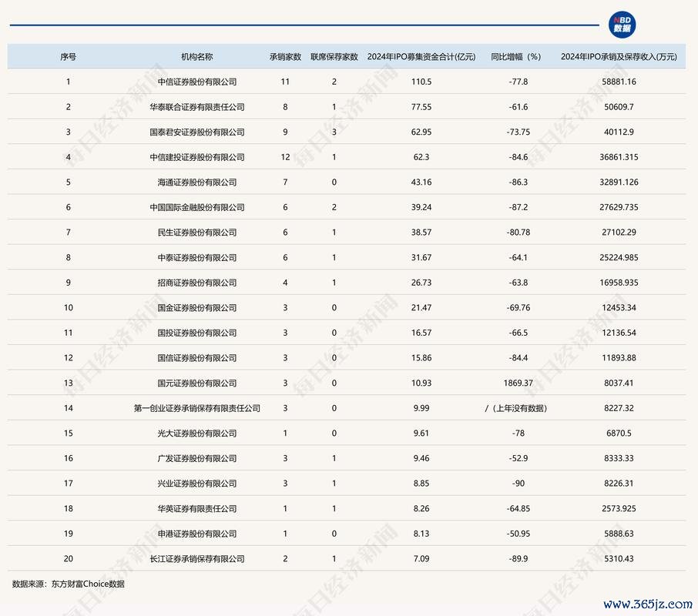Click the NBD 数据 logo badge
This screenshot has height=616, width=698.
[x=622, y=25]
